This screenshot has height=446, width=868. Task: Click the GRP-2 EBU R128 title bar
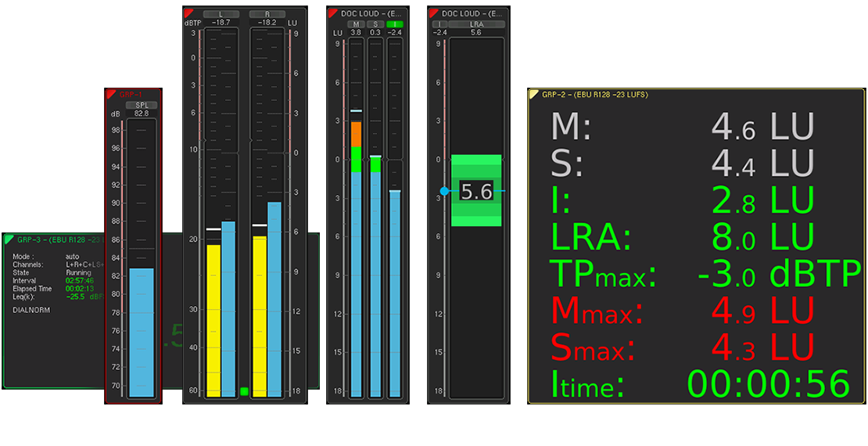click(x=595, y=94)
